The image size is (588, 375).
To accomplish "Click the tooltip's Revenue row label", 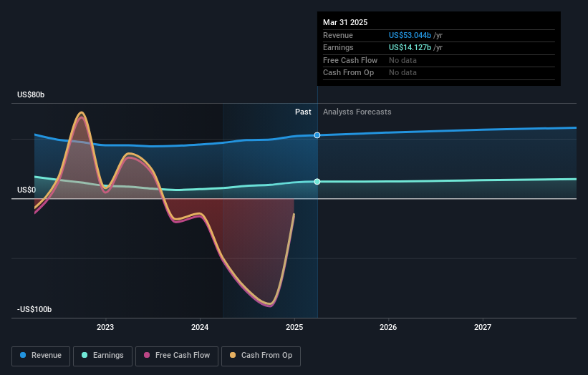I will pyautogui.click(x=338, y=35).
